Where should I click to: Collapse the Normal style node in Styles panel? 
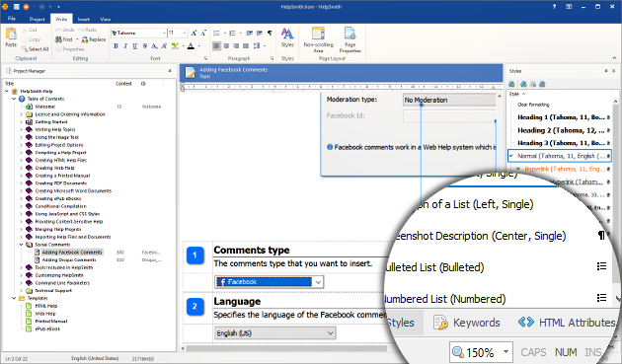pos(511,156)
